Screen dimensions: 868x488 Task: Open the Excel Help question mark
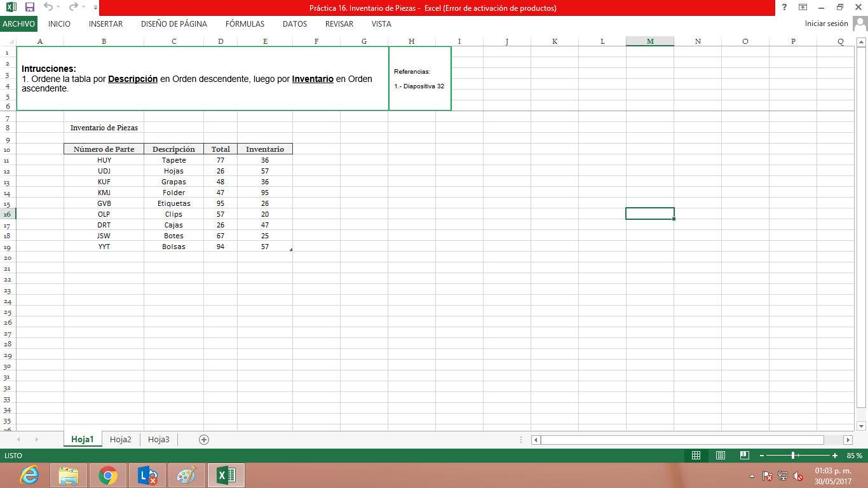[x=785, y=8]
